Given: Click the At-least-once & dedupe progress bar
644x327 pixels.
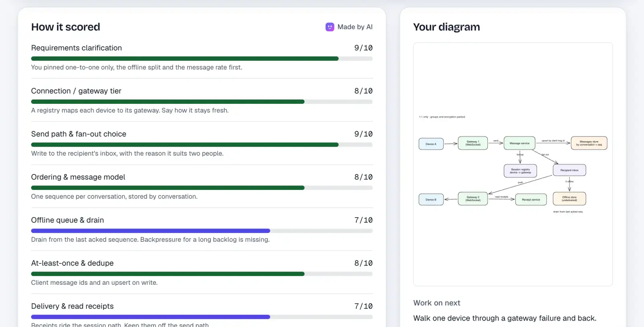Looking at the screenshot, I should pyautogui.click(x=202, y=274).
